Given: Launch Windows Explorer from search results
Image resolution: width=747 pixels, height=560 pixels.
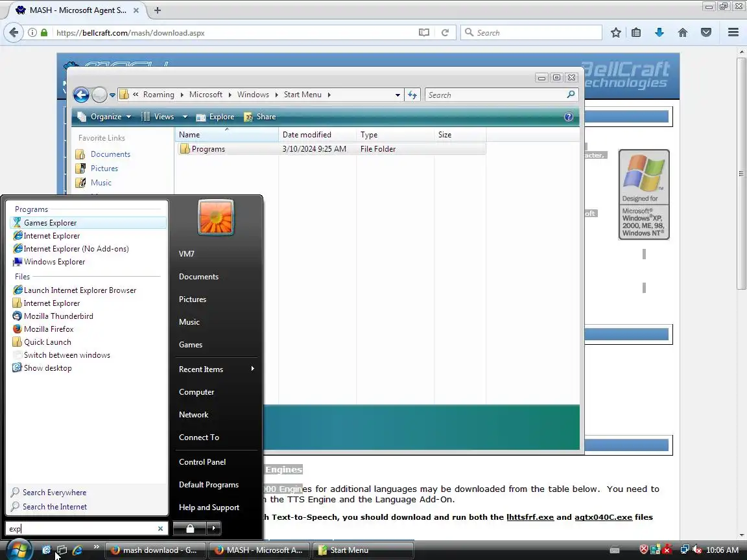Looking at the screenshot, I should tap(88, 262).
